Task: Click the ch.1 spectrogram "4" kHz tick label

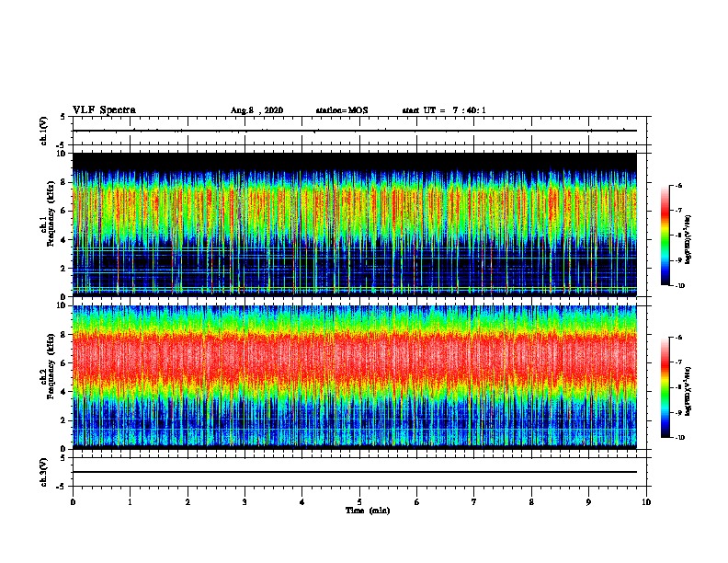Action: click(x=63, y=240)
